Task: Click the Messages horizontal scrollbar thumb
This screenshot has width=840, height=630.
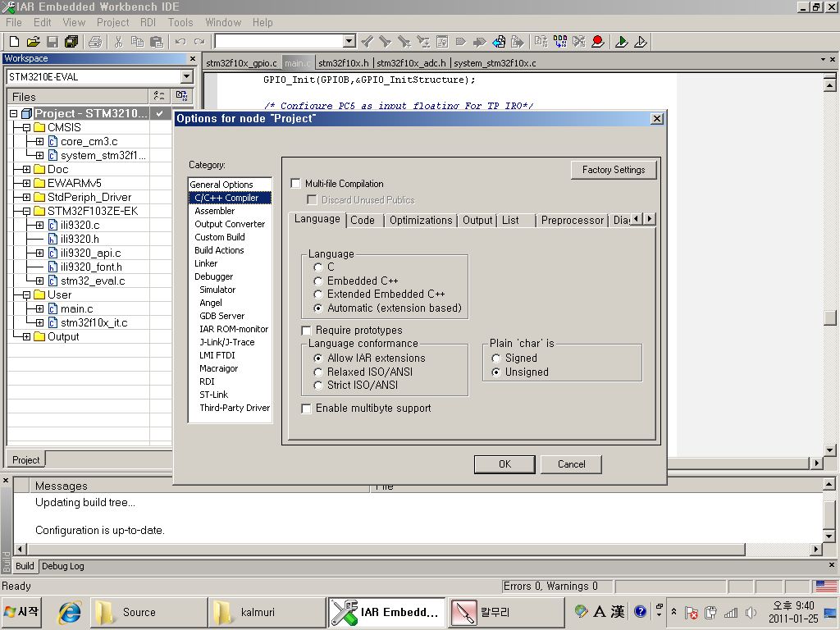Action: pyautogui.click(x=386, y=549)
